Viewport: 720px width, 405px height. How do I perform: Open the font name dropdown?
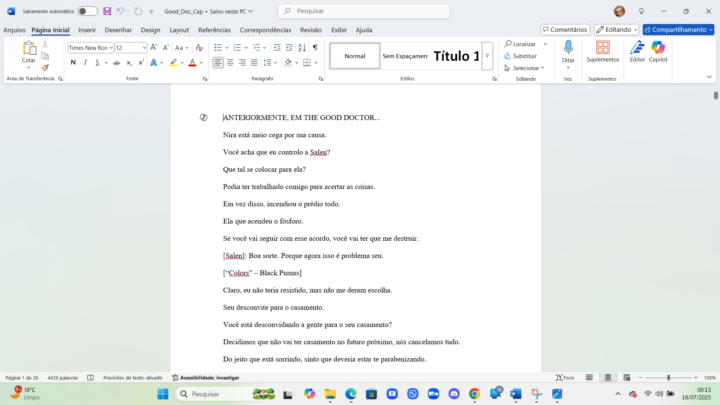click(111, 48)
